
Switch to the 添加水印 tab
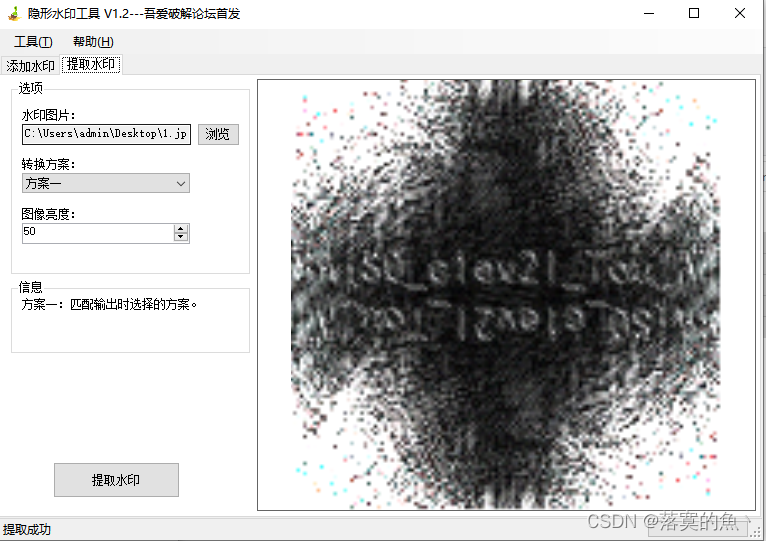[30, 65]
